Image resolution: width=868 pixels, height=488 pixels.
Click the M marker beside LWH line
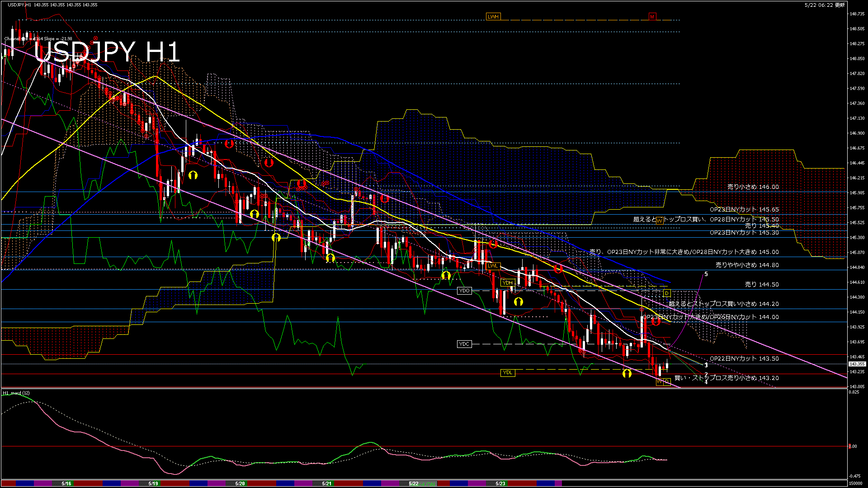point(652,17)
